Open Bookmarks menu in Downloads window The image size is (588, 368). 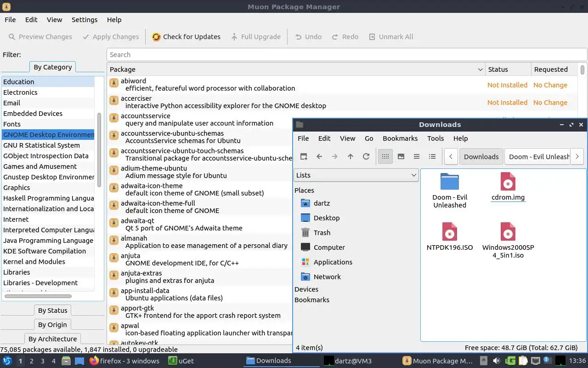point(400,138)
